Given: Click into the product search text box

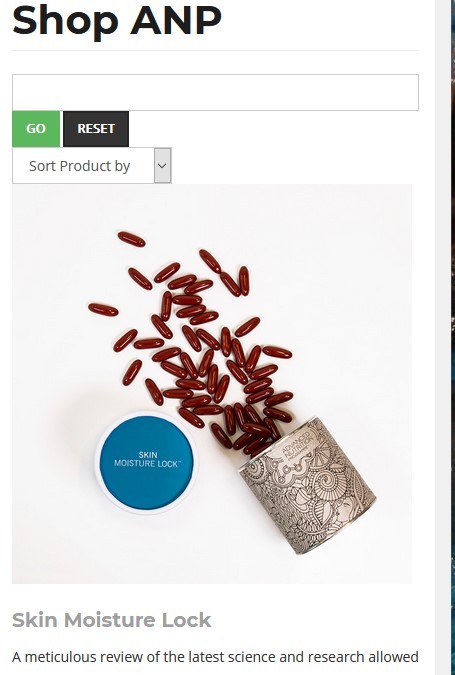Looking at the screenshot, I should click(215, 93).
